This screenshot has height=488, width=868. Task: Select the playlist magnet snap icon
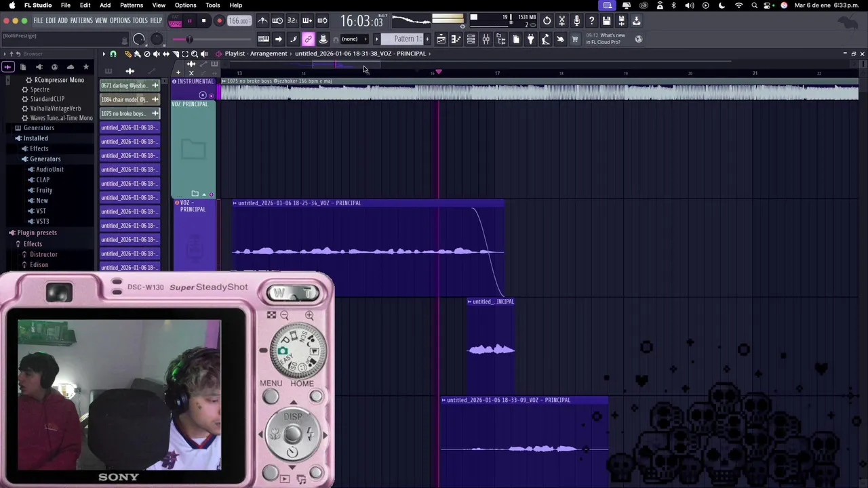click(113, 54)
